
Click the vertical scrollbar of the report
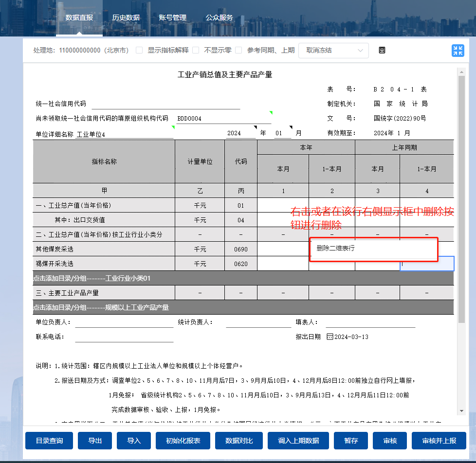point(461,195)
